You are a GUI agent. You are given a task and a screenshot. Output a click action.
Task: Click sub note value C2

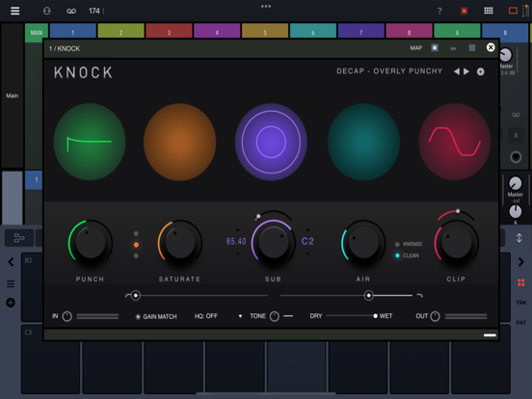(x=307, y=241)
